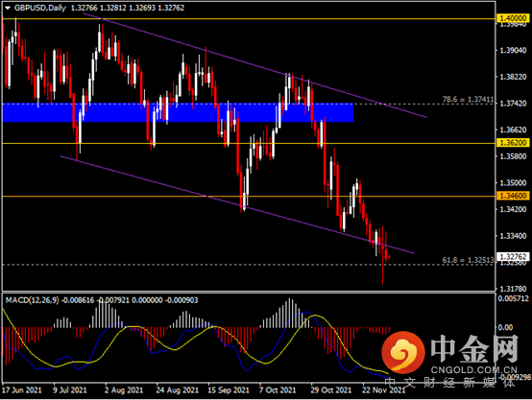Select the blue rectangle support zone
Viewport: 532px width, 400px height.
[178, 113]
